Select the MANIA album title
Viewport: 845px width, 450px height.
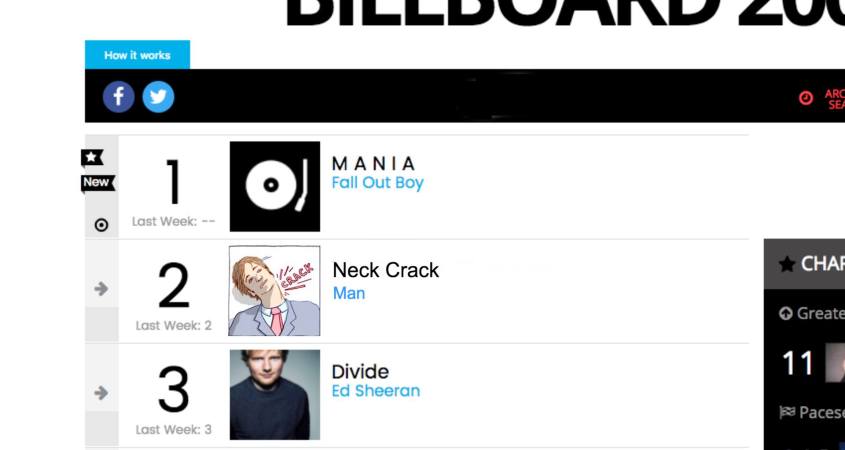pyautogui.click(x=373, y=163)
